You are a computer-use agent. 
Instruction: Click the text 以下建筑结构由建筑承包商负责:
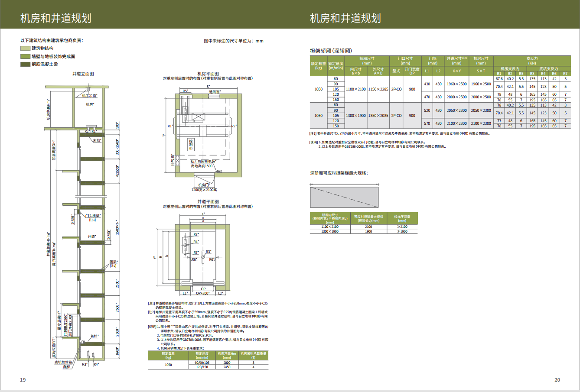click(52, 40)
